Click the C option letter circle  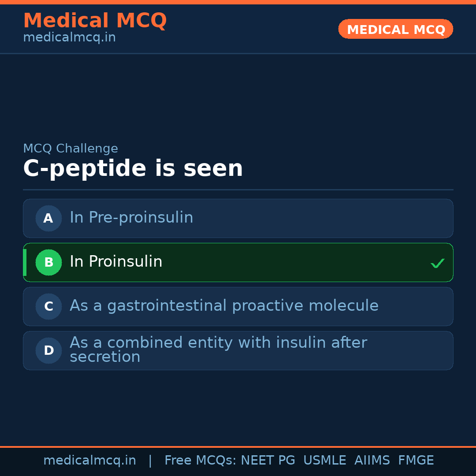[48, 306]
